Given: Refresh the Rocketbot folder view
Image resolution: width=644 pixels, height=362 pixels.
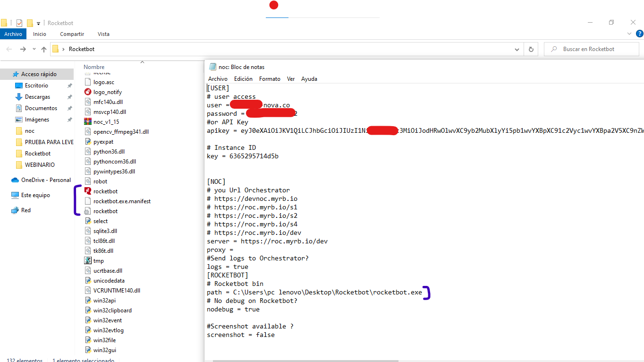Looking at the screenshot, I should coord(531,49).
